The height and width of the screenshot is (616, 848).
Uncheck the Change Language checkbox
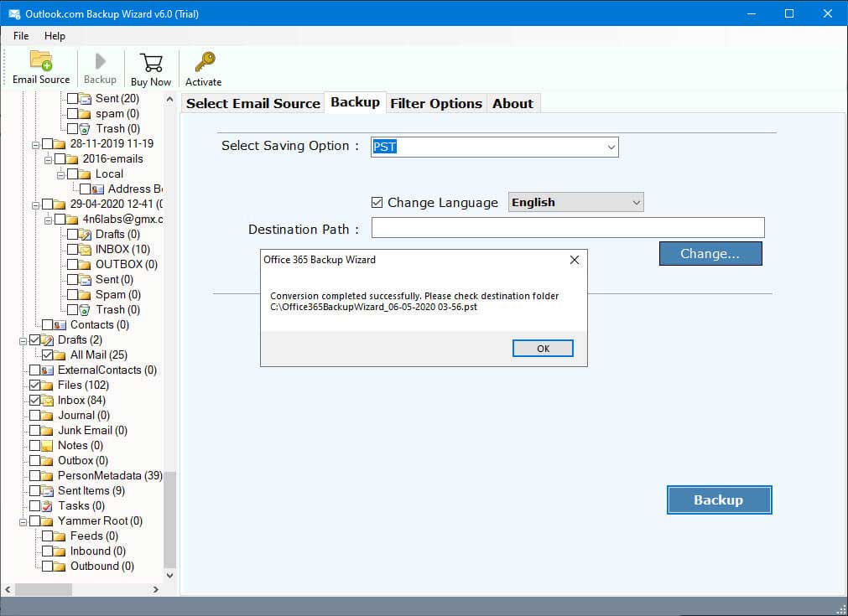(377, 203)
